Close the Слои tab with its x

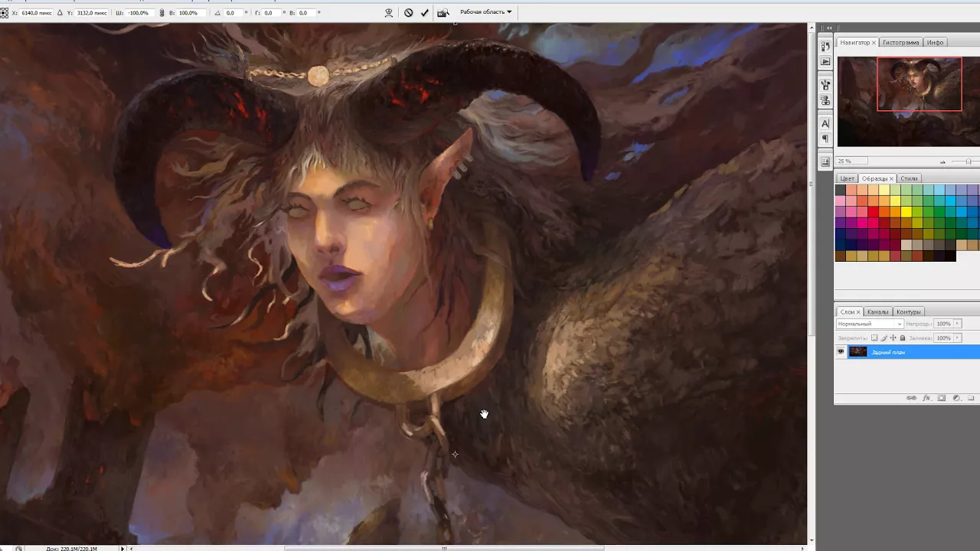[858, 311]
